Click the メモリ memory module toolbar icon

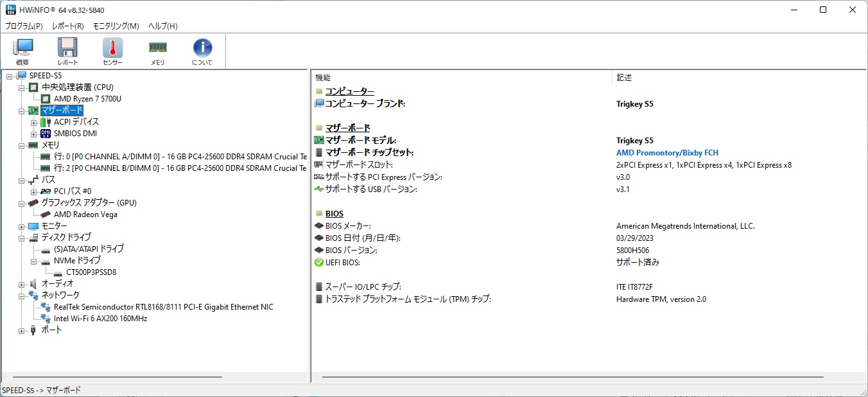click(157, 48)
